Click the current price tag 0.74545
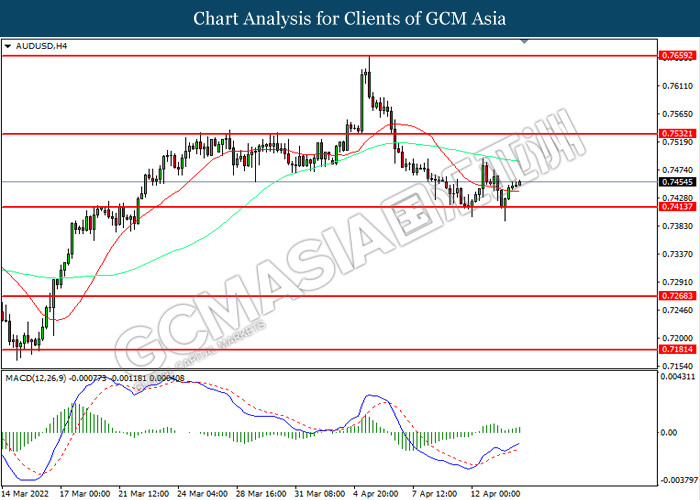The width and height of the screenshot is (700, 500). pos(678,182)
